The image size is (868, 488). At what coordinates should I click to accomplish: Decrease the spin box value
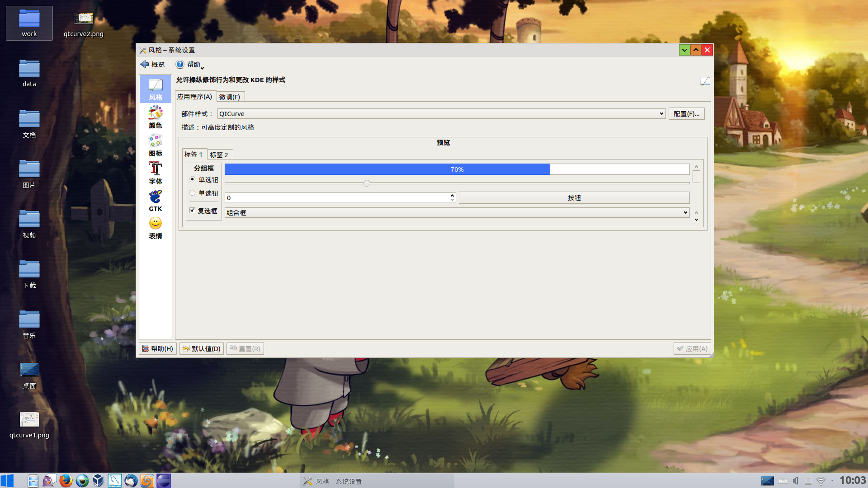452,200
